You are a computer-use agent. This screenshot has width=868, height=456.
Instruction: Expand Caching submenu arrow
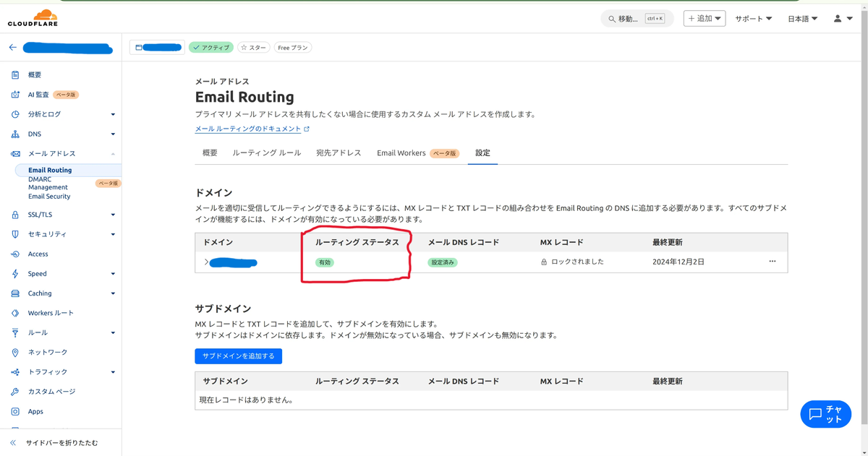click(x=113, y=293)
